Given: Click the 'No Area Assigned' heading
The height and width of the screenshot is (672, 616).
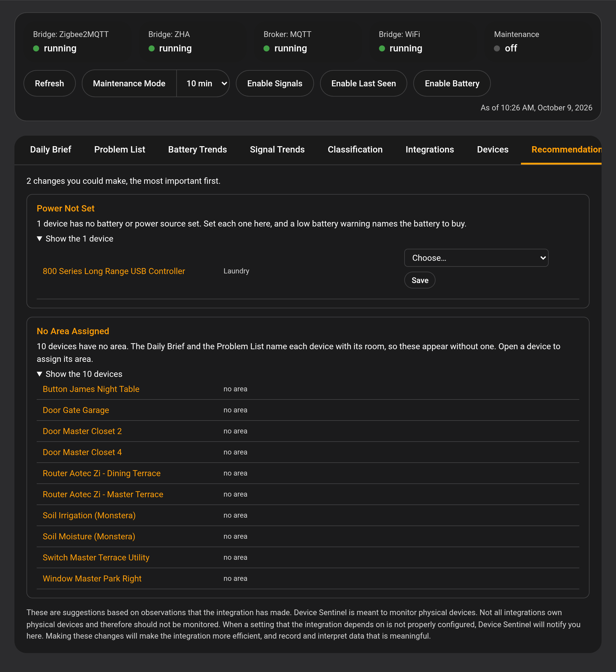Looking at the screenshot, I should coord(73,331).
